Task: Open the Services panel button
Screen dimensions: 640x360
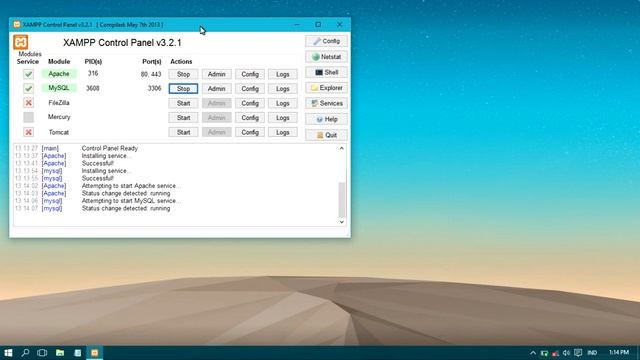Action: tap(326, 103)
